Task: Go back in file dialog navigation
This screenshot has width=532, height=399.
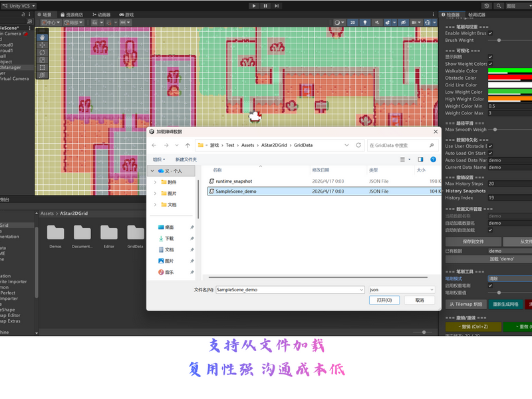Action: point(154,145)
